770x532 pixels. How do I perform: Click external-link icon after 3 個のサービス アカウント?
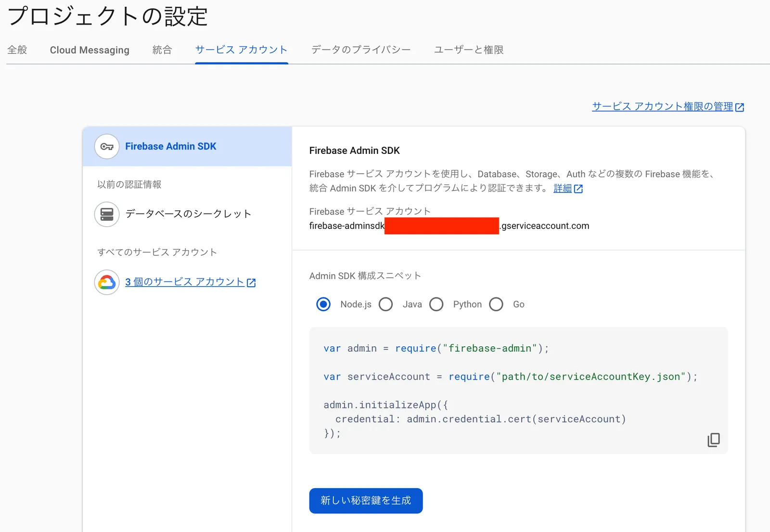pyautogui.click(x=251, y=283)
